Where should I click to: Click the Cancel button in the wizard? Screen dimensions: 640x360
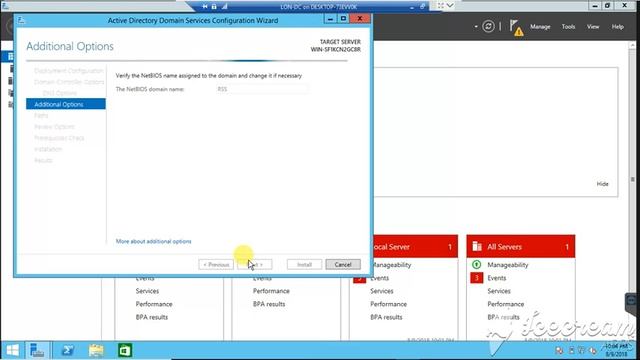[343, 264]
